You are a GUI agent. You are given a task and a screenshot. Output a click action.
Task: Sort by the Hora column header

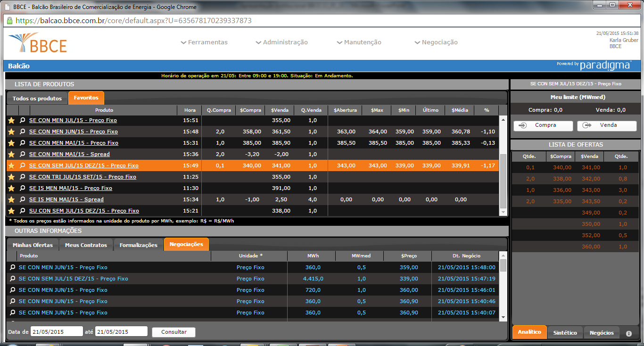[x=190, y=110]
